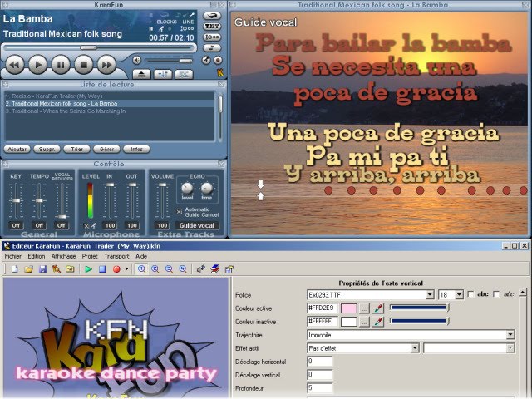Open the Police font dropdown
This screenshot has height=399, width=532.
coord(430,294)
